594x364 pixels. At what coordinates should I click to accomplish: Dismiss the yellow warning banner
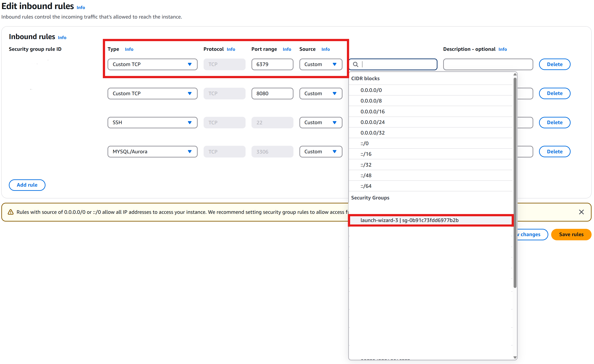(581, 212)
